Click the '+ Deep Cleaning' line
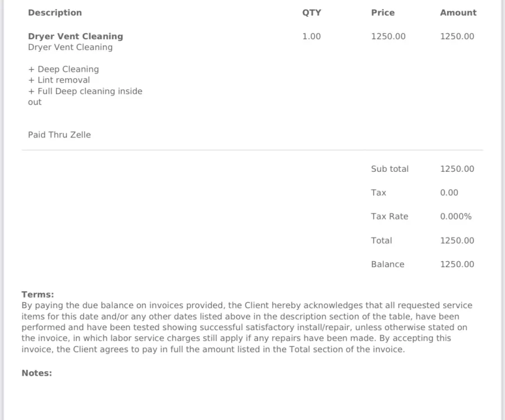 point(63,69)
